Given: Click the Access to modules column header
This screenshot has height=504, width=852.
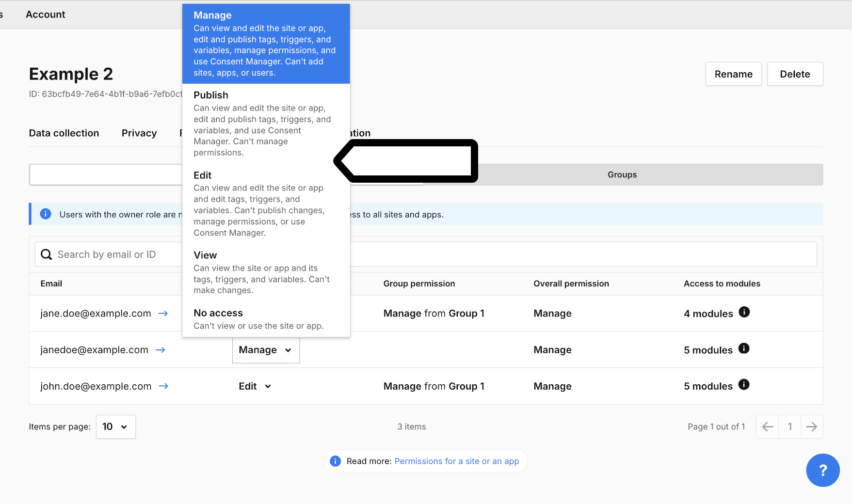Looking at the screenshot, I should [722, 283].
